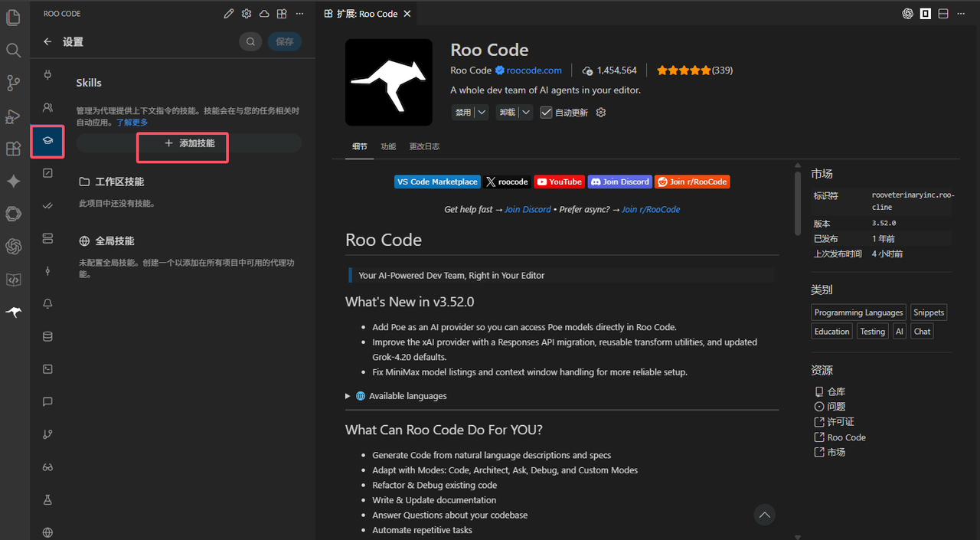The width and height of the screenshot is (980, 540).
Task: Switch to the 功能 tab
Action: pos(388,146)
